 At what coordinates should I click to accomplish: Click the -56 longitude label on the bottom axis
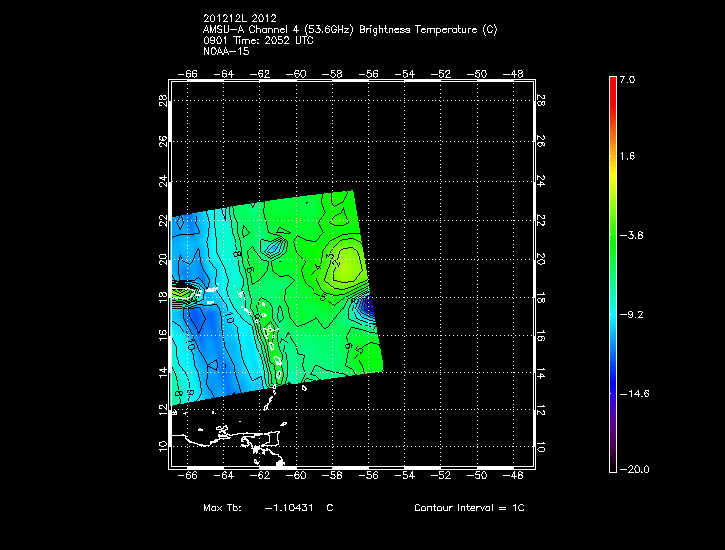pos(370,478)
